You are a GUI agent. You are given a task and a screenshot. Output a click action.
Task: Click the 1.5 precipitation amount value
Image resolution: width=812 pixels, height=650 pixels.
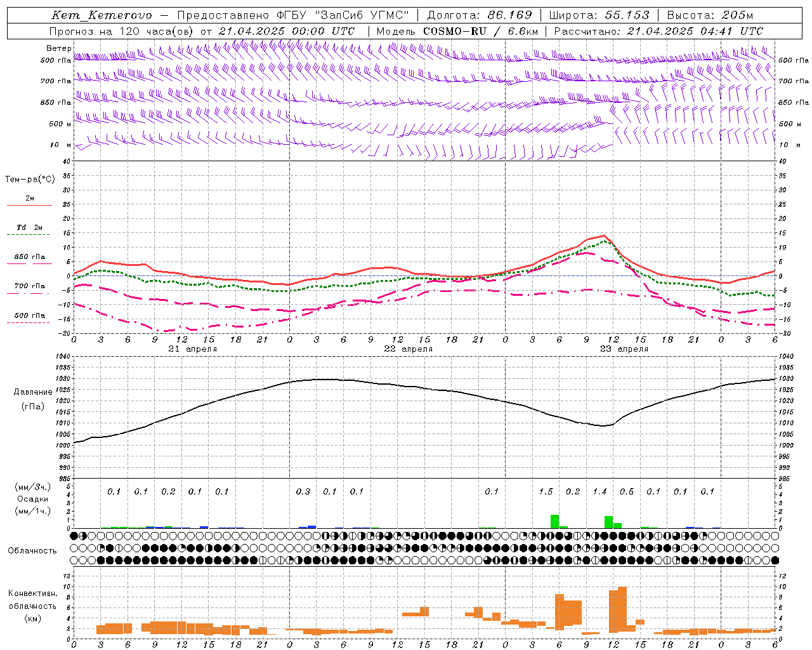(546, 491)
